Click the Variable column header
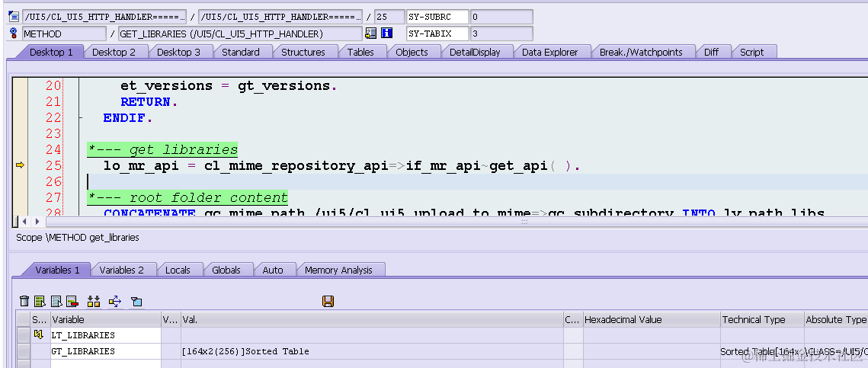This screenshot has width=868, height=368. coord(106,319)
